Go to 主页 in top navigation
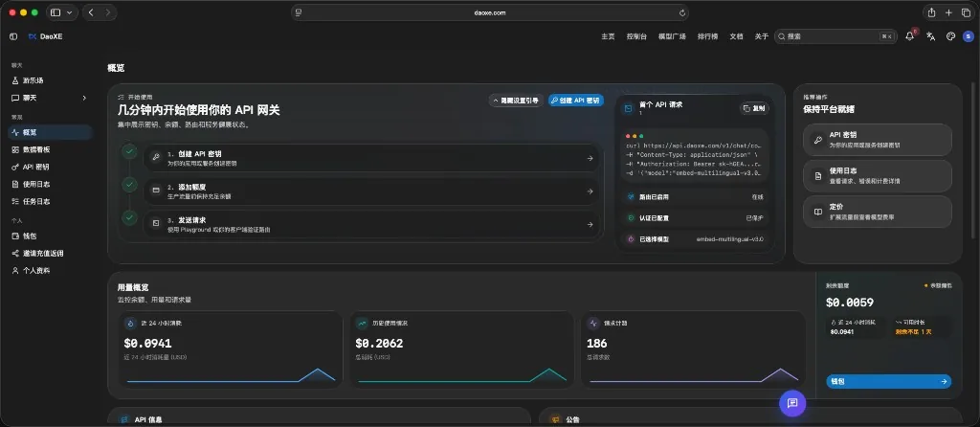This screenshot has width=980, height=427. coord(608,36)
